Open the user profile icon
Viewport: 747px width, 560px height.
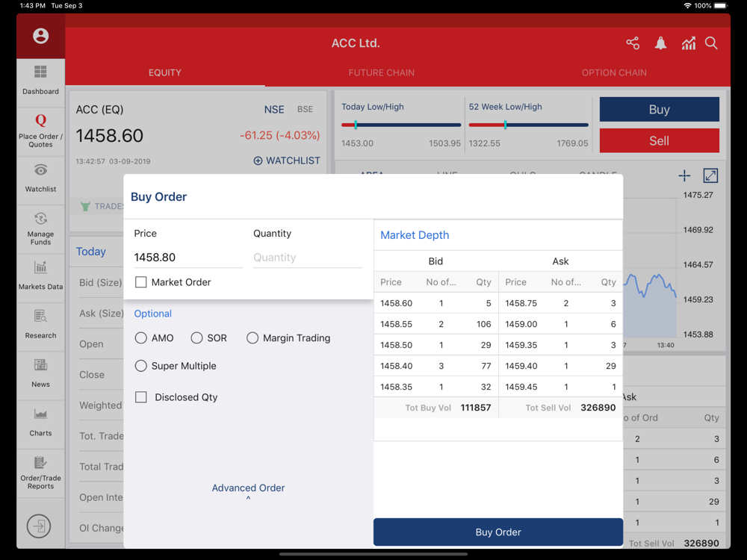(40, 36)
